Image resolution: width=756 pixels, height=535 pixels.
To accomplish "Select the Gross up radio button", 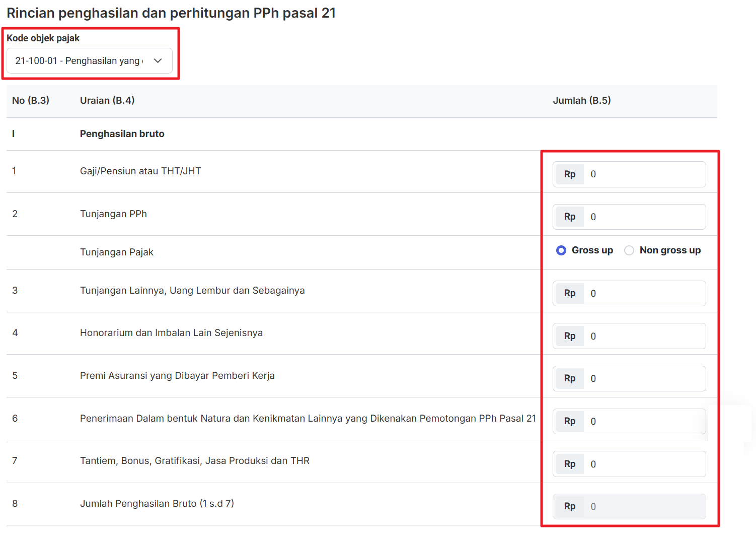I will coord(561,250).
